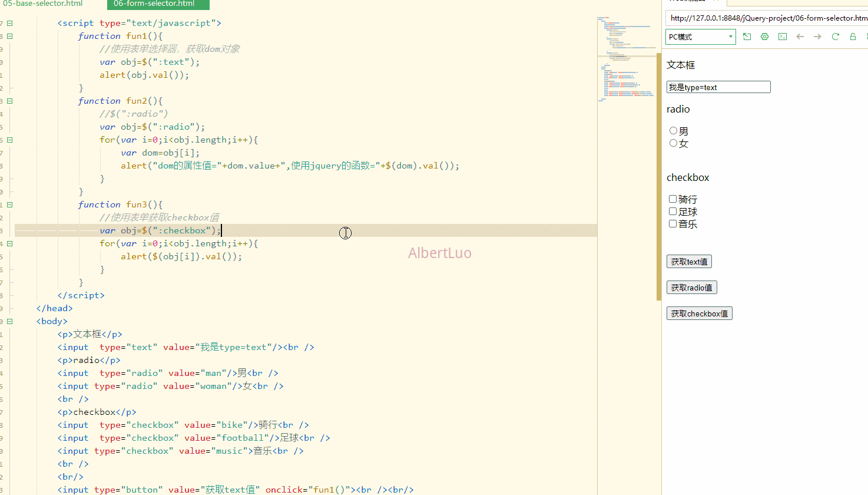
Task: Open the preview in an external browser icon
Action: pos(747,37)
